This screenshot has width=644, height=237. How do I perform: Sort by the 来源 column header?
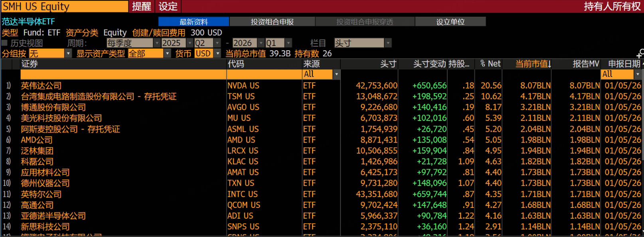click(x=311, y=64)
